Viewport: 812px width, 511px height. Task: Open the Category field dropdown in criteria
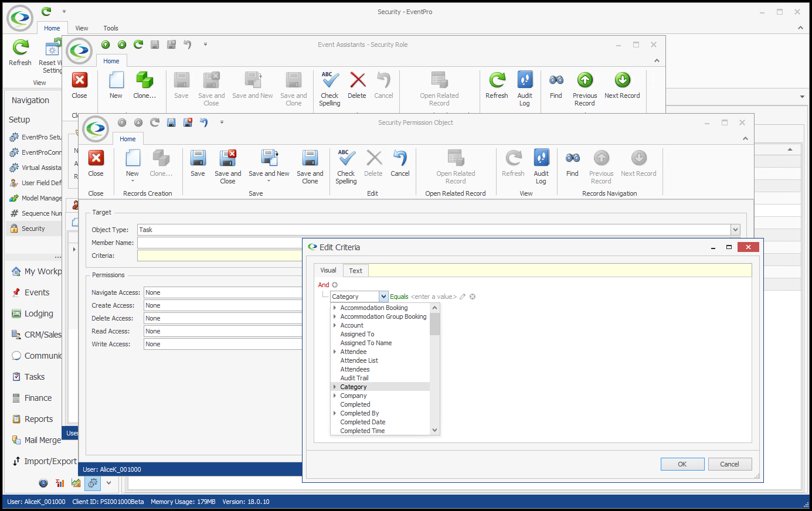point(383,297)
